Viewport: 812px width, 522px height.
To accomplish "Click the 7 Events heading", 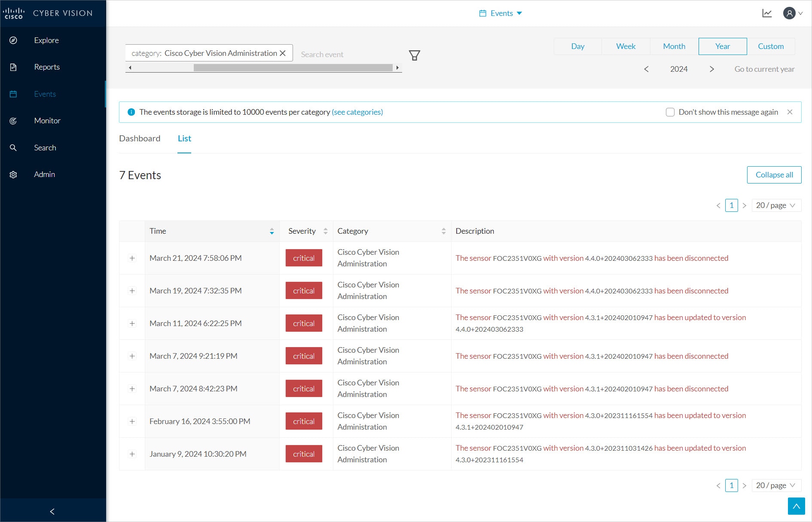I will (140, 175).
